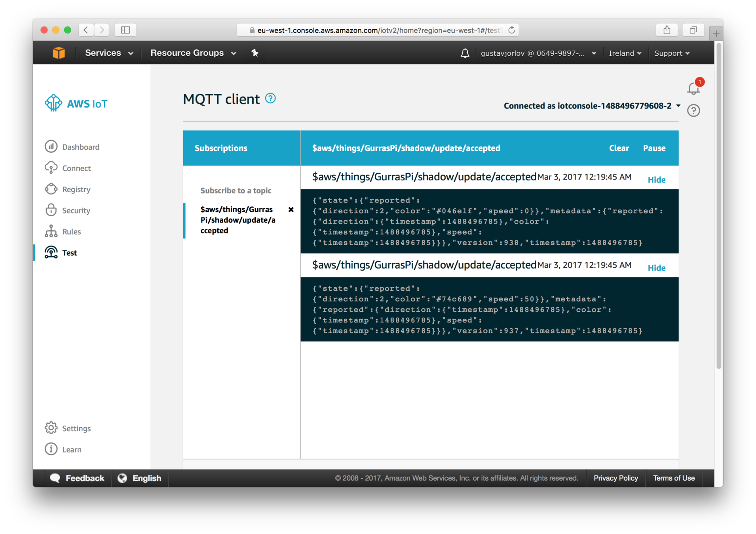Open Rules in the sidebar
Viewport: 756px width, 534px height.
(71, 231)
